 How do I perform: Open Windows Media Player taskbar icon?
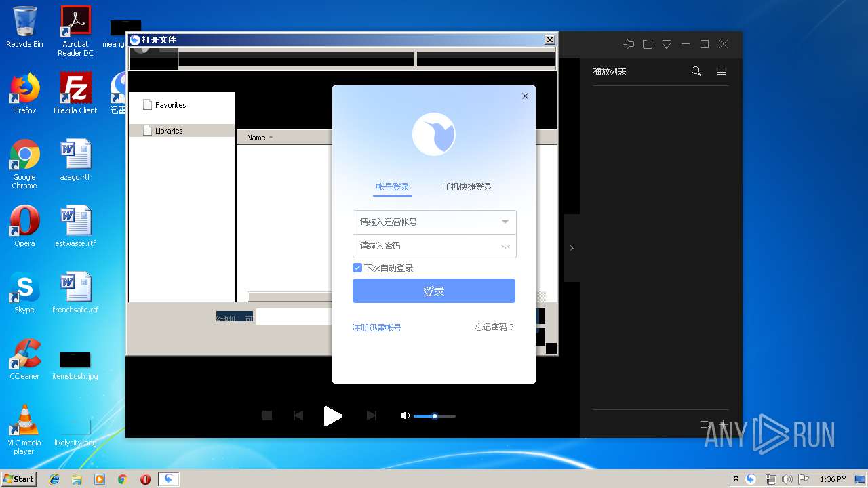(100, 479)
